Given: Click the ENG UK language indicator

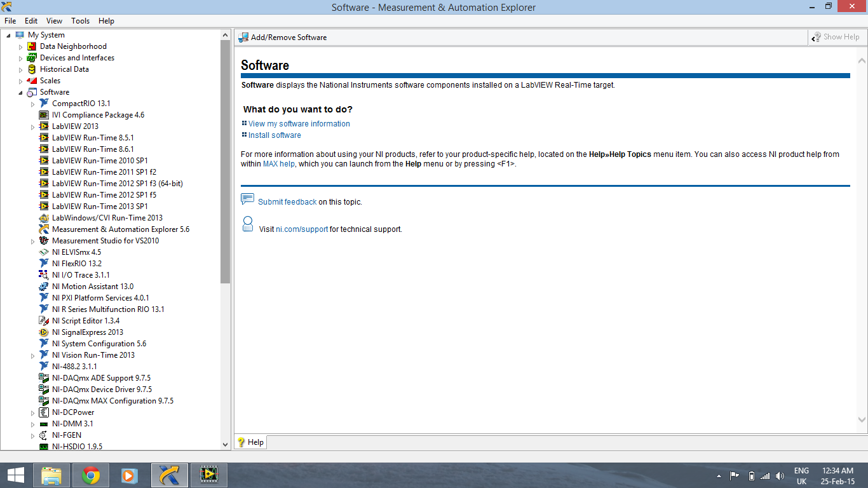Looking at the screenshot, I should pos(801,476).
